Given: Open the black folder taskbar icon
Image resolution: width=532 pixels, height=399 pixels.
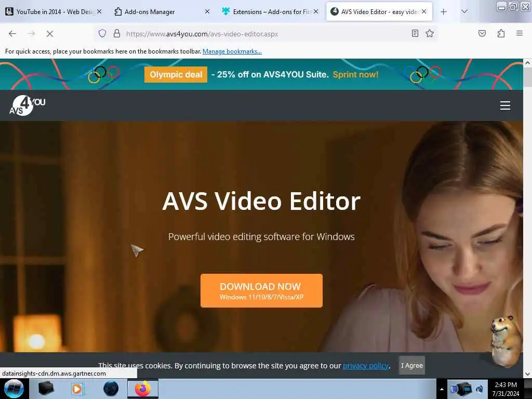Looking at the screenshot, I should 46,389.
